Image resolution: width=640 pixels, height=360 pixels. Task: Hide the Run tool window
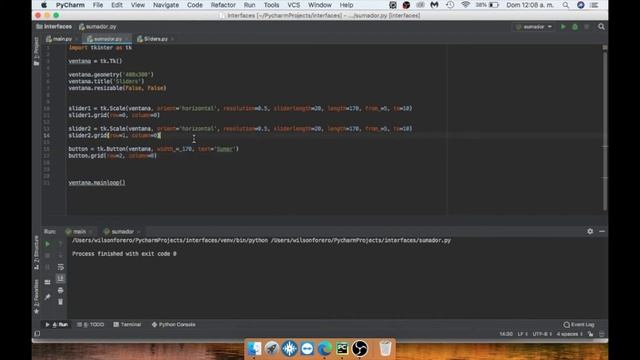tap(602, 231)
